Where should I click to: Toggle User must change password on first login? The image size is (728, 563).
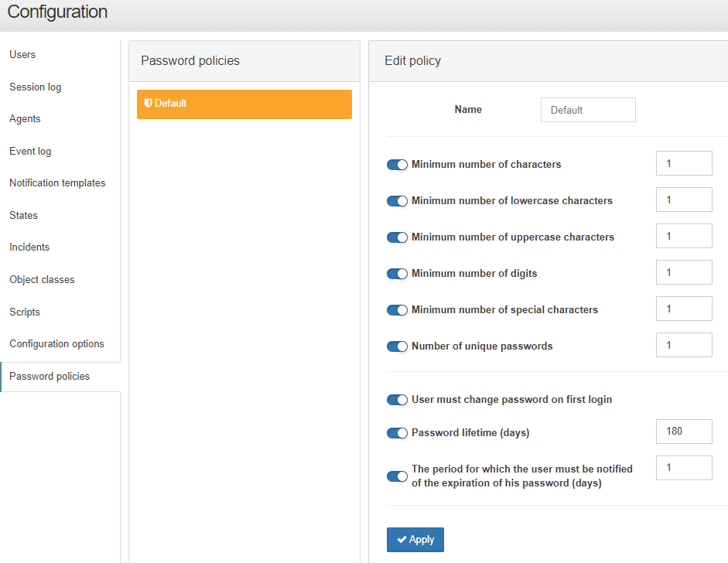[397, 400]
